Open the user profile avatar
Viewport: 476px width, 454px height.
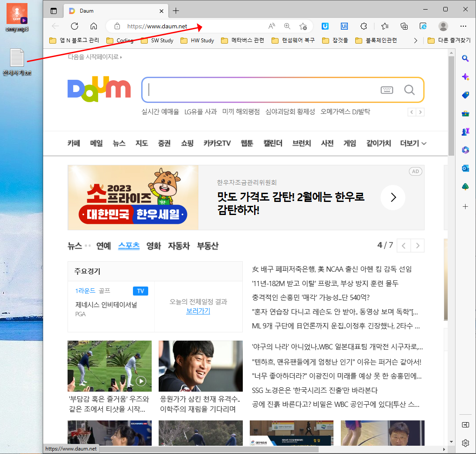[443, 26]
